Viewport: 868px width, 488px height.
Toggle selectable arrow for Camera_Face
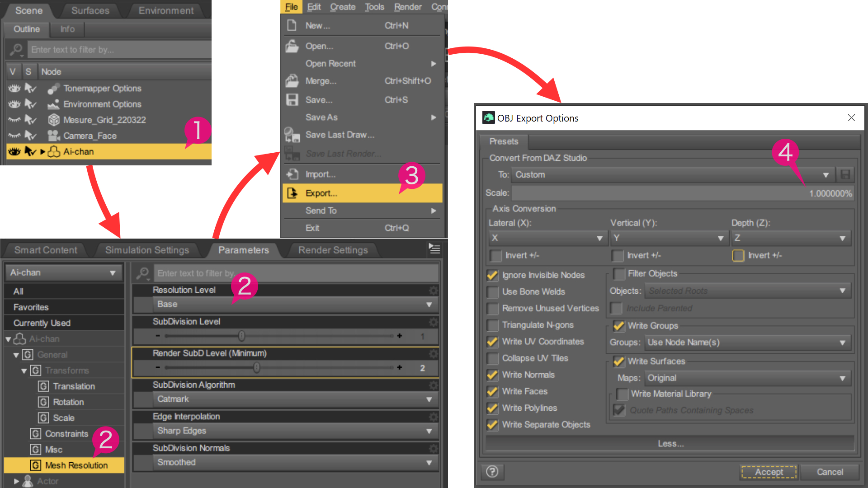pos(30,135)
